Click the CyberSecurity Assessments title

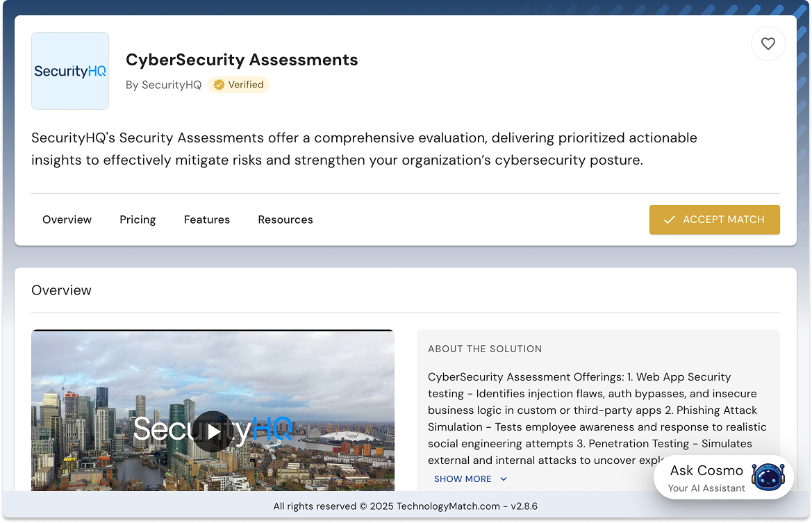pos(242,60)
